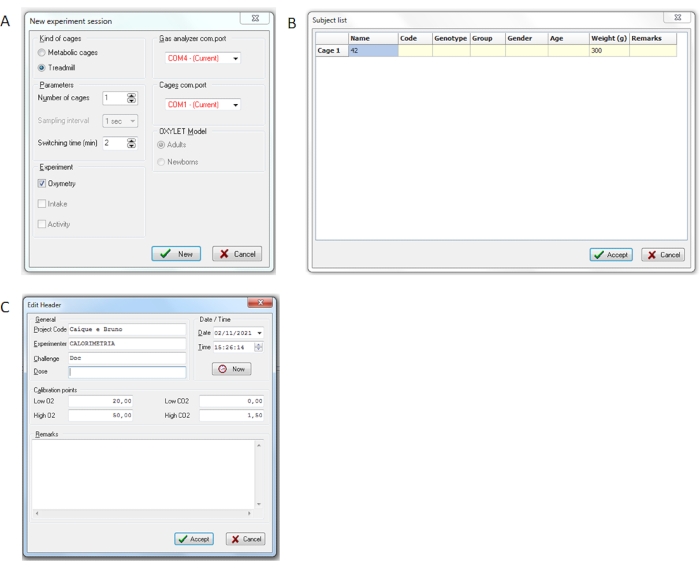Cancel the Subject list dialog
Screen dimensions: 700x568
pyautogui.click(x=663, y=255)
